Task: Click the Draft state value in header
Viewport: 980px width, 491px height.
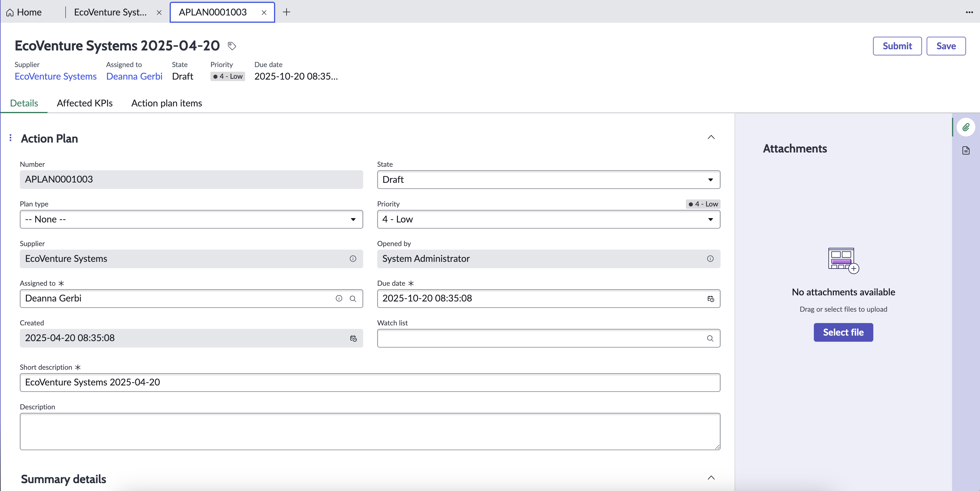Action: pos(182,76)
